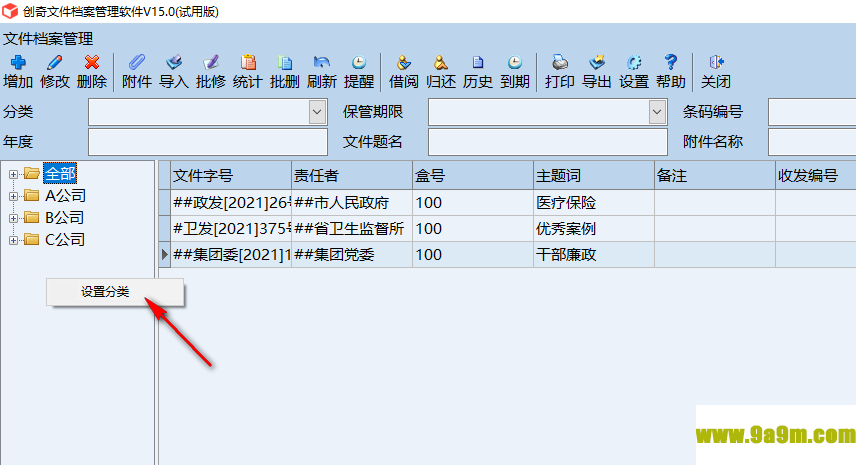This screenshot has height=465, width=856.
Task: Open the 分类 dropdown arrow
Action: (317, 112)
